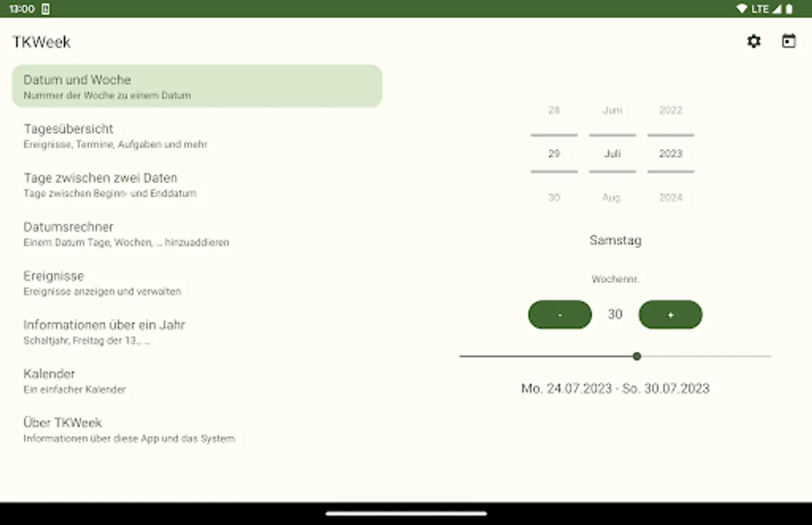This screenshot has width=812, height=525.
Task: Click the Samstag weekday label
Action: point(615,240)
